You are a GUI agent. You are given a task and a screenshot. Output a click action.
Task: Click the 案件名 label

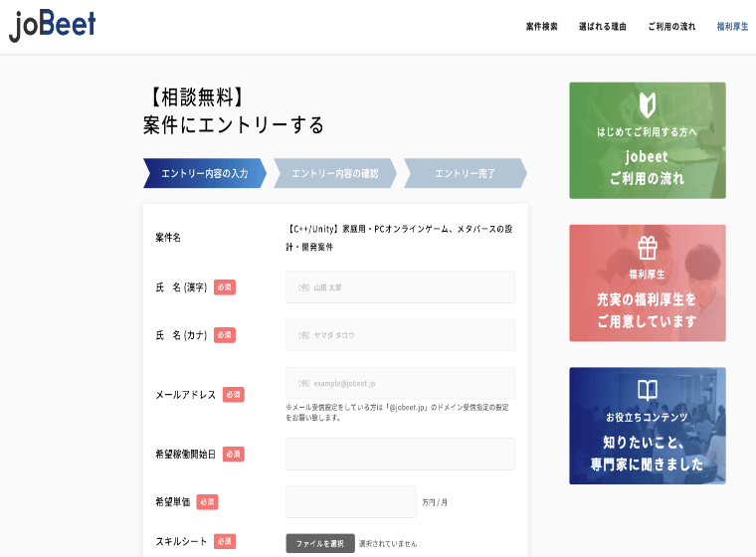168,238
